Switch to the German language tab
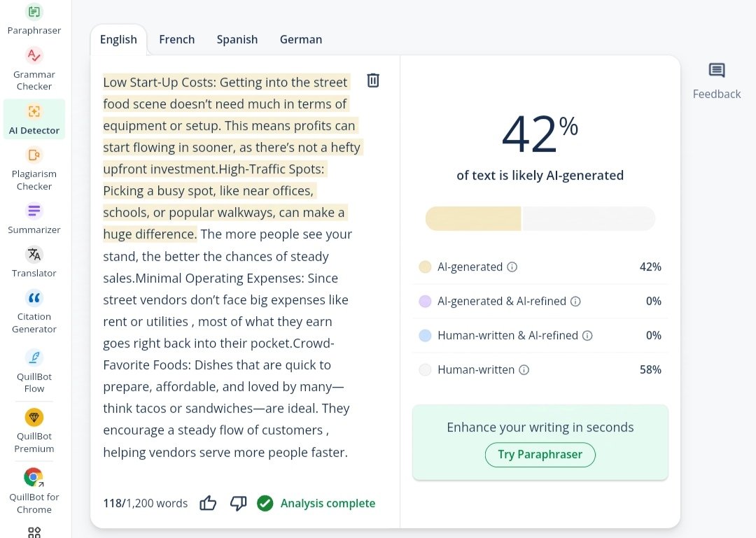 301,40
